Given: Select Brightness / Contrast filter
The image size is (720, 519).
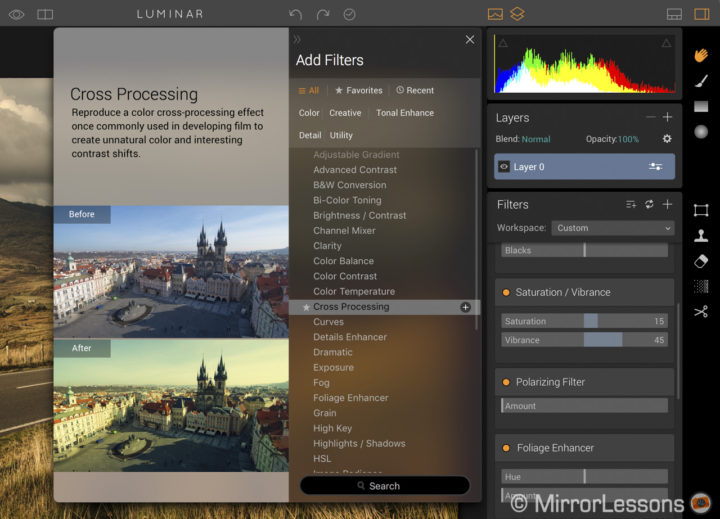Looking at the screenshot, I should coord(360,215).
